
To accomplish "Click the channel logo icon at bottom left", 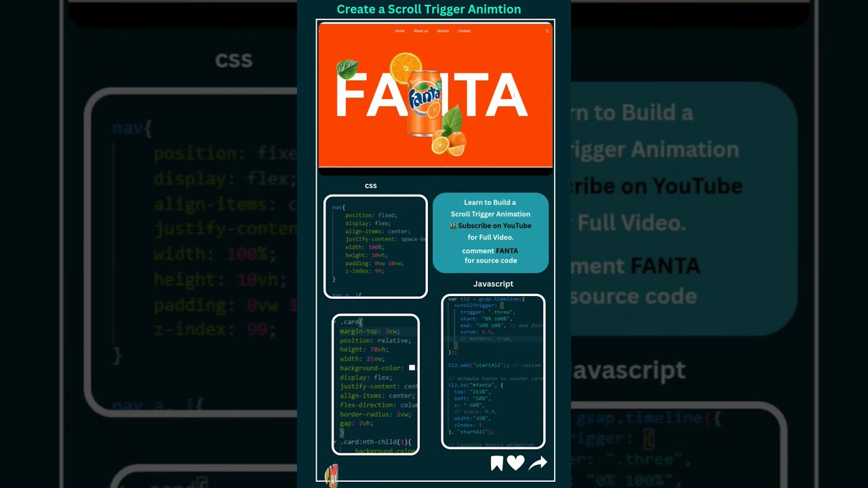I will pyautogui.click(x=332, y=474).
